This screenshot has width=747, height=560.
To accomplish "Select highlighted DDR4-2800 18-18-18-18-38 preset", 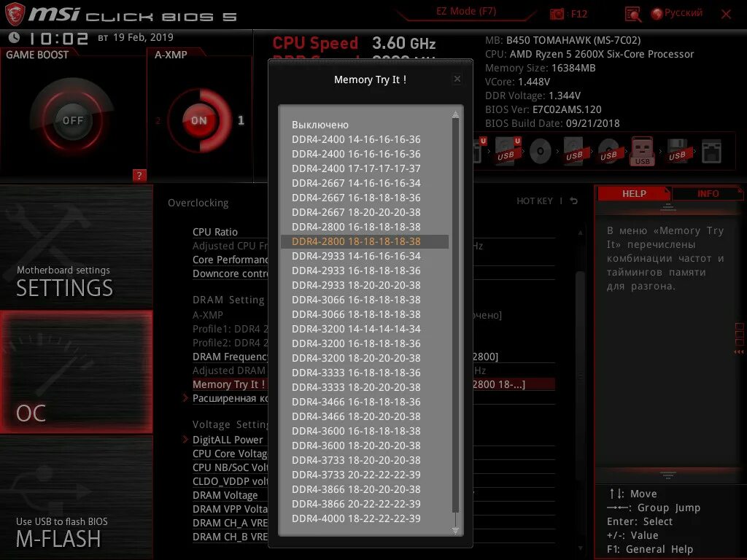I will tap(365, 241).
